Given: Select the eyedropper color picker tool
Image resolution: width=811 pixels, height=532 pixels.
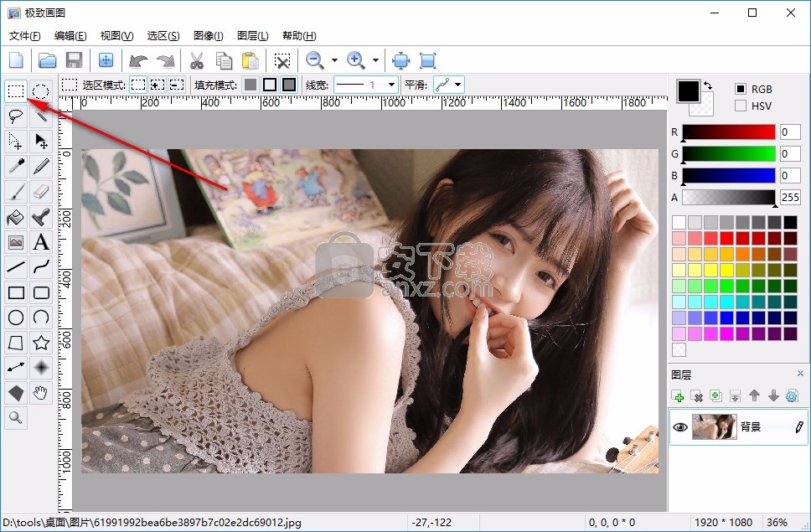Looking at the screenshot, I should tap(16, 166).
